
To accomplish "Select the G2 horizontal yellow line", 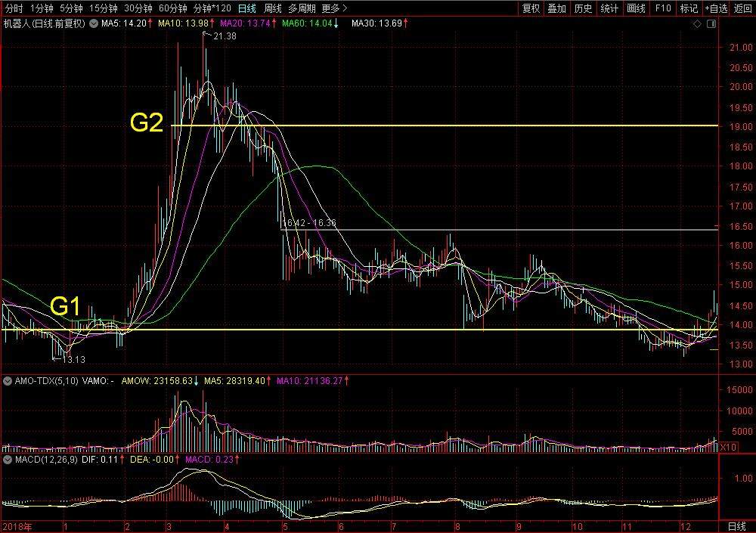I will click(x=444, y=126).
